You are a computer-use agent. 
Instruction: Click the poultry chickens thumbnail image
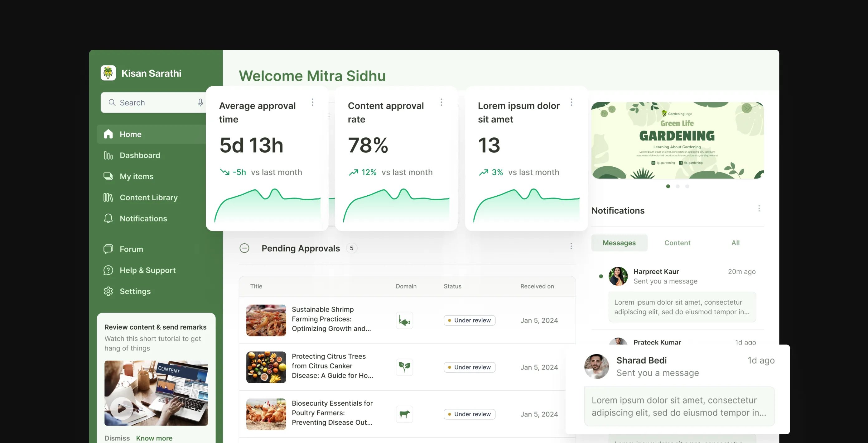coord(266,414)
